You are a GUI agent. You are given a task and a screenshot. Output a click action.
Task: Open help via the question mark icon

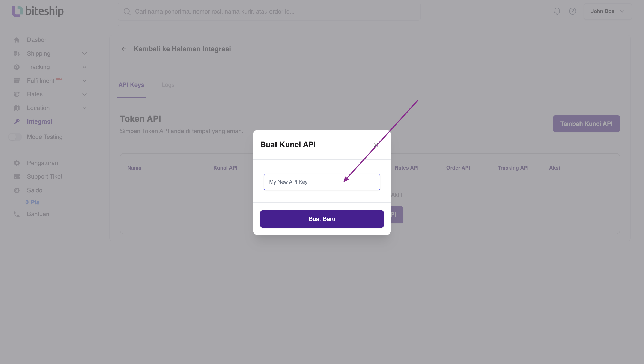573,11
